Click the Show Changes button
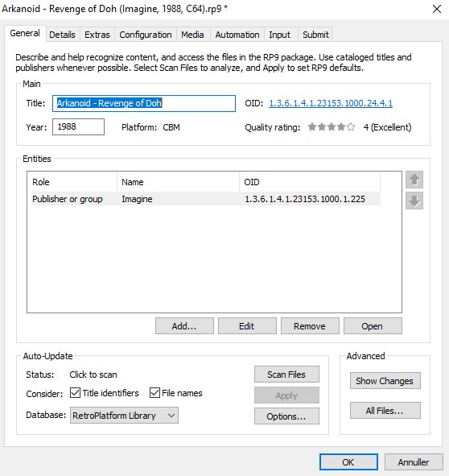Screen dimensions: 449x476 point(385,381)
